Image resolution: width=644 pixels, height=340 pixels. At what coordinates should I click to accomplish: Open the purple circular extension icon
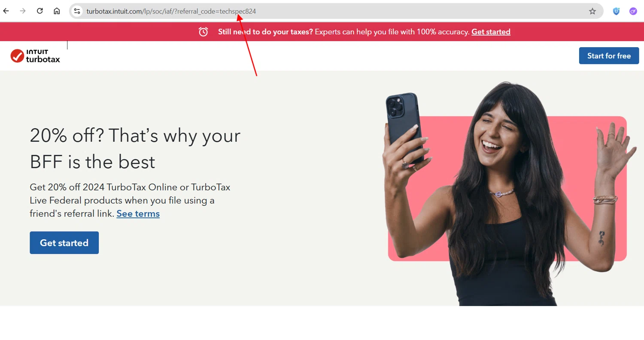(633, 11)
